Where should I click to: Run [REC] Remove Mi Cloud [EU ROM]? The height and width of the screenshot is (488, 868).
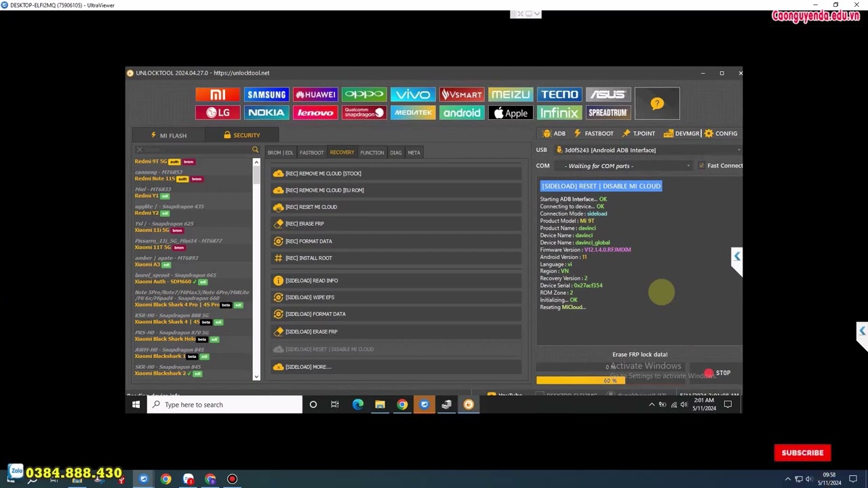397,190
